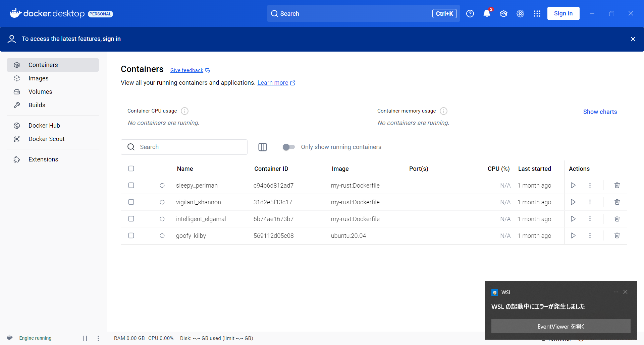Start the sleepy_perlman container
The height and width of the screenshot is (345, 644).
(573, 185)
